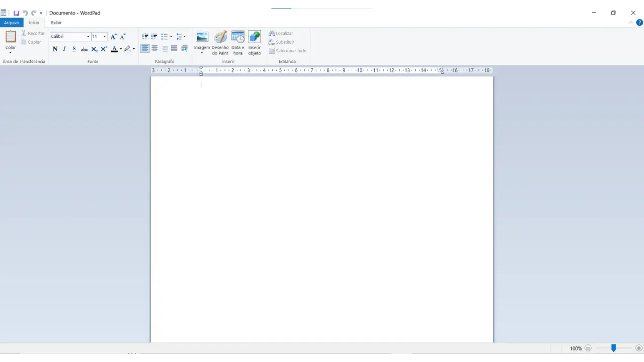644x362 pixels.
Task: Apply the text highlight color marker
Action: [x=127, y=49]
